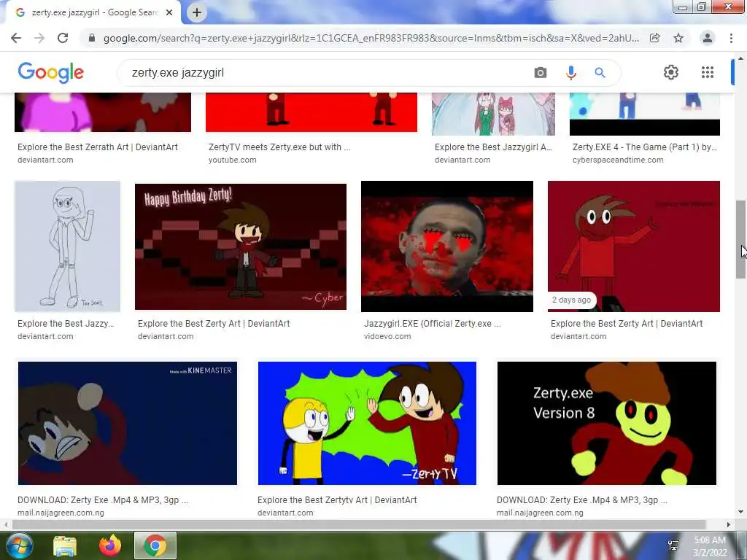This screenshot has width=747, height=560.
Task: Search by image using camera icon
Action: click(x=541, y=73)
